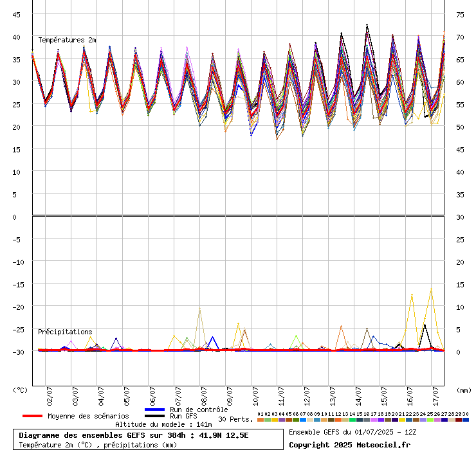Click the 11/07 date label

[281, 396]
